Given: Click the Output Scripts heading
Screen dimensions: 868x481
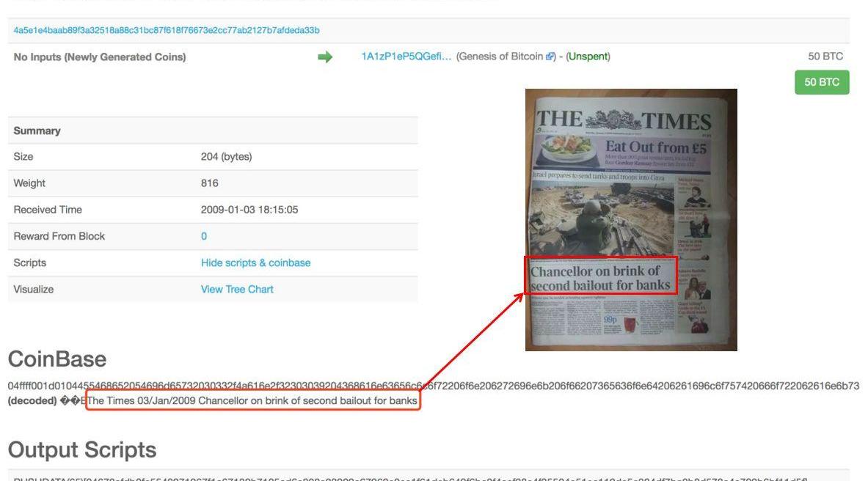Looking at the screenshot, I should (82, 449).
